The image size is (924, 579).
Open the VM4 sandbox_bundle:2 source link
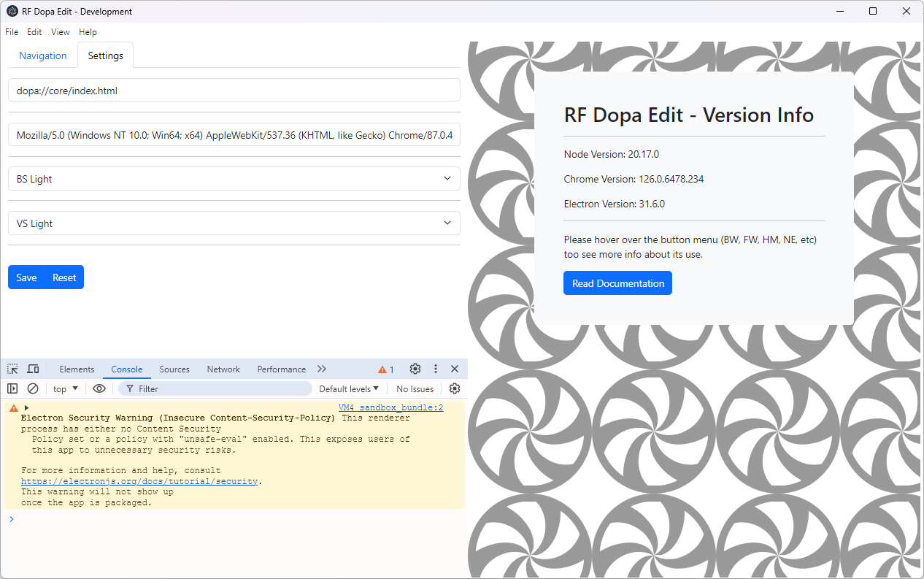click(390, 408)
